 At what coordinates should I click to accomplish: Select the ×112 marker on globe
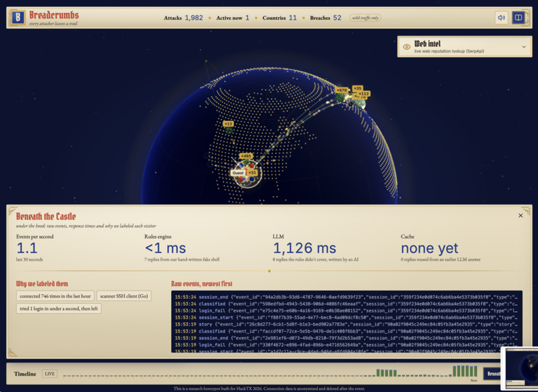tap(364, 93)
